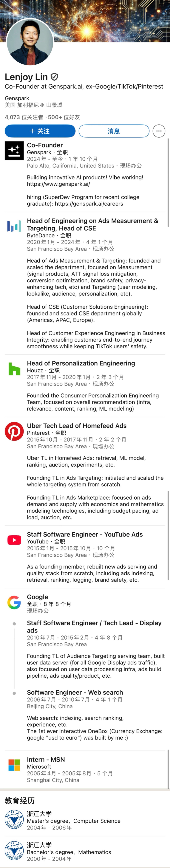Click the verified badge beside Lenjoy Lin

(54, 77)
